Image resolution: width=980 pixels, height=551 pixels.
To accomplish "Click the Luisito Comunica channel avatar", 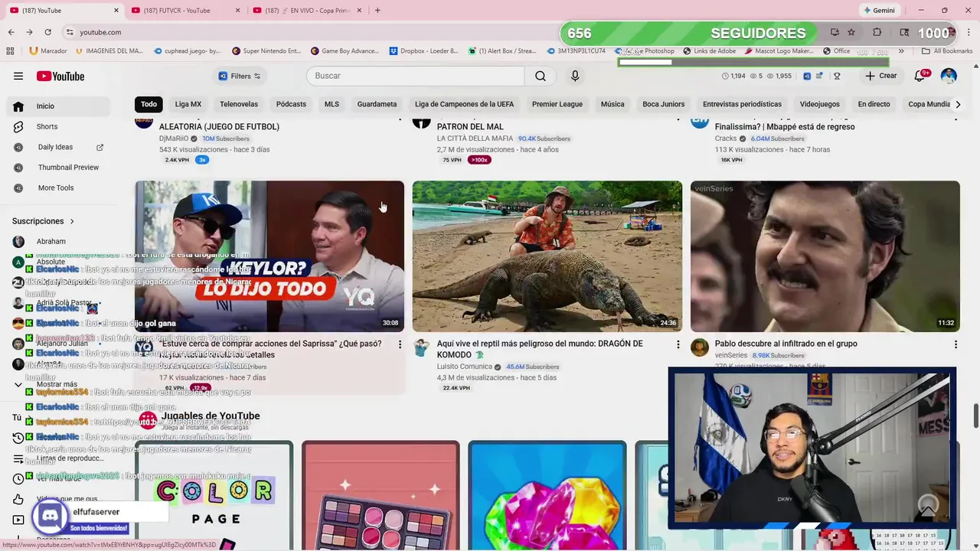I will click(x=422, y=348).
